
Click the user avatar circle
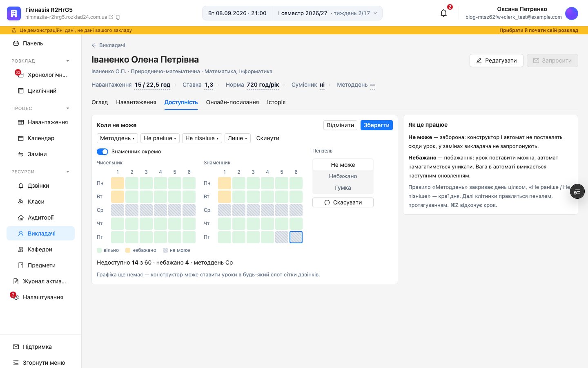click(572, 13)
